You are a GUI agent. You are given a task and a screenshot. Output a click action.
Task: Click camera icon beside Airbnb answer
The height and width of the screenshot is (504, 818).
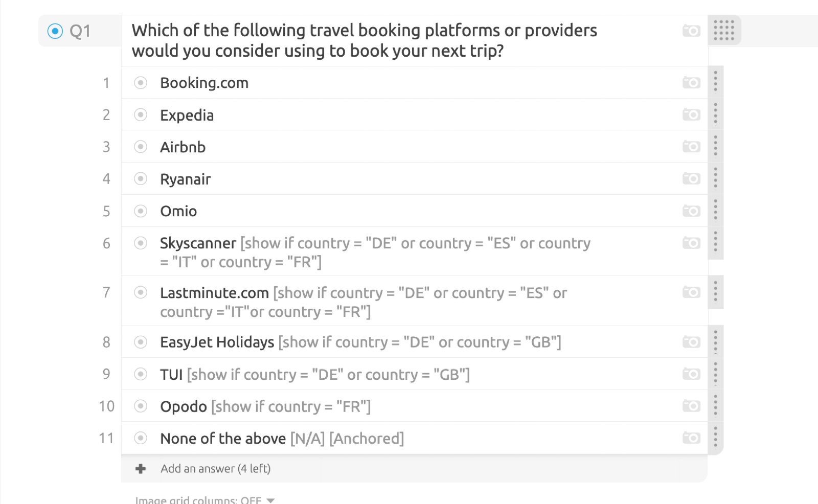(x=691, y=147)
